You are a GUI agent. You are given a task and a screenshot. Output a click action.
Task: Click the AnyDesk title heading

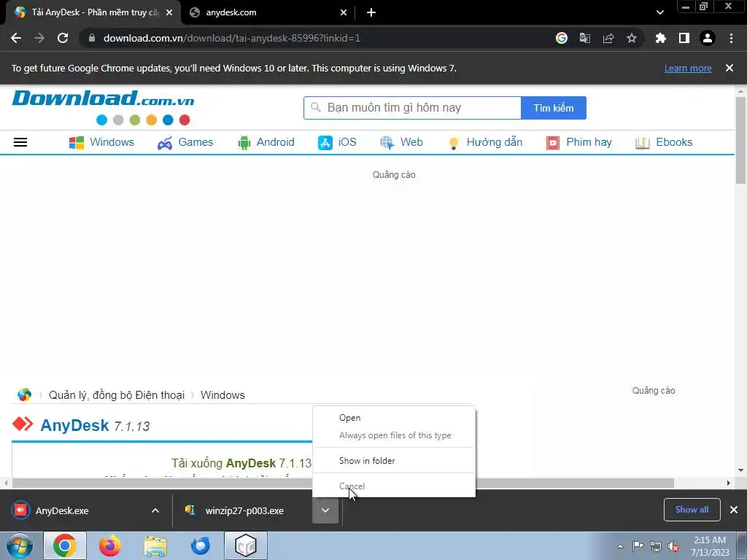[75, 425]
